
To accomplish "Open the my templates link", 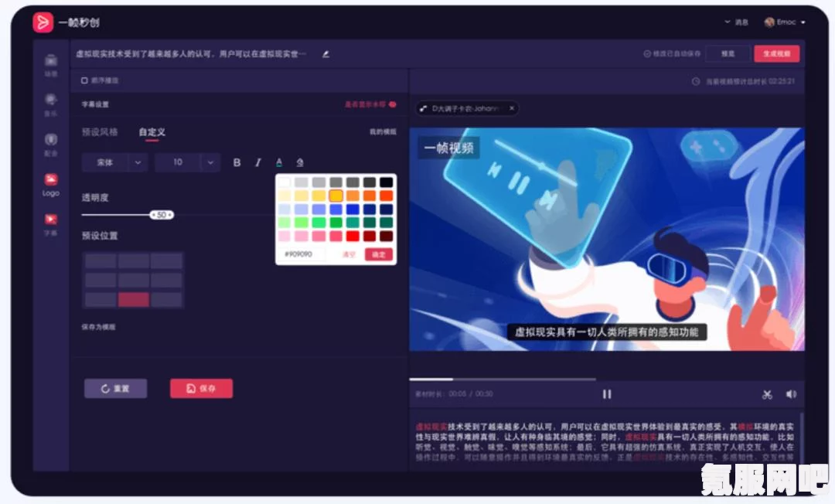I will [383, 131].
